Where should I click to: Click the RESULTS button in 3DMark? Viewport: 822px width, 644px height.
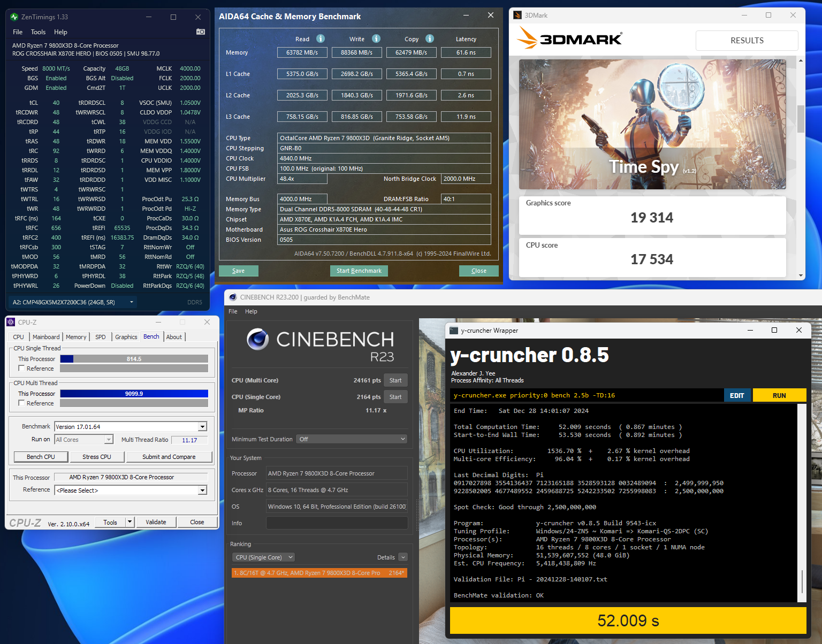click(747, 41)
